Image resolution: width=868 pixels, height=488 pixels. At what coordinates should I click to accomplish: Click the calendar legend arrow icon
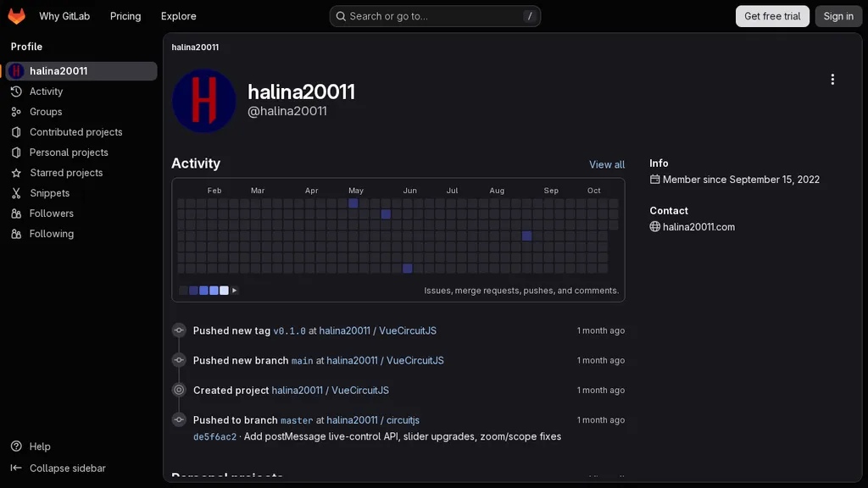[234, 291]
